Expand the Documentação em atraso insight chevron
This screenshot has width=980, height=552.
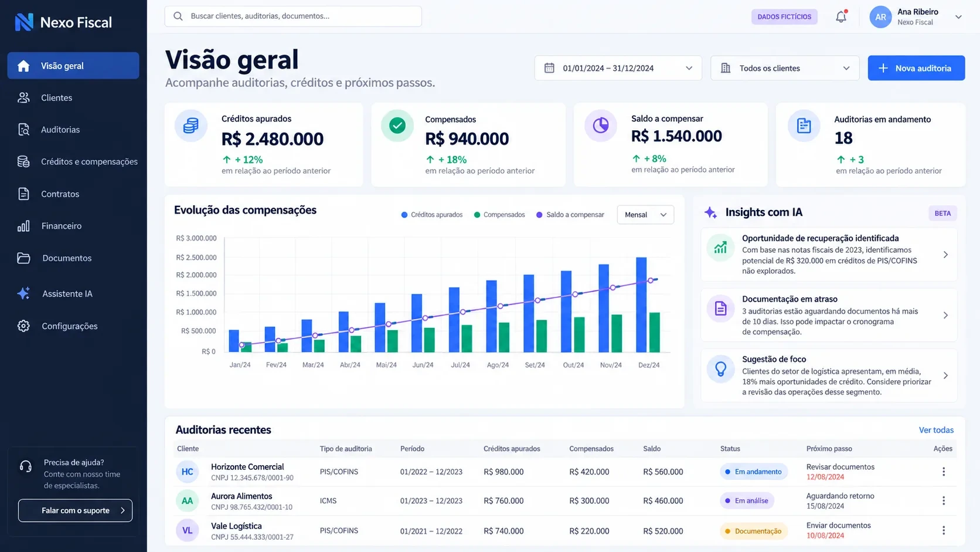point(945,315)
